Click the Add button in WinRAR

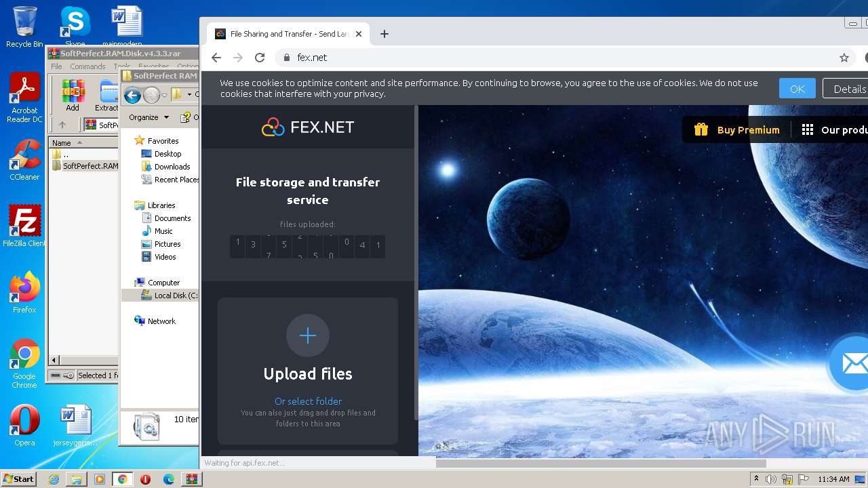tap(73, 95)
